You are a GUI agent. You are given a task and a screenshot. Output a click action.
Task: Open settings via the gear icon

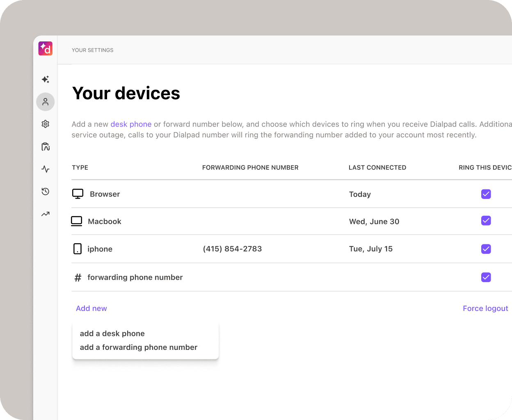pos(45,123)
